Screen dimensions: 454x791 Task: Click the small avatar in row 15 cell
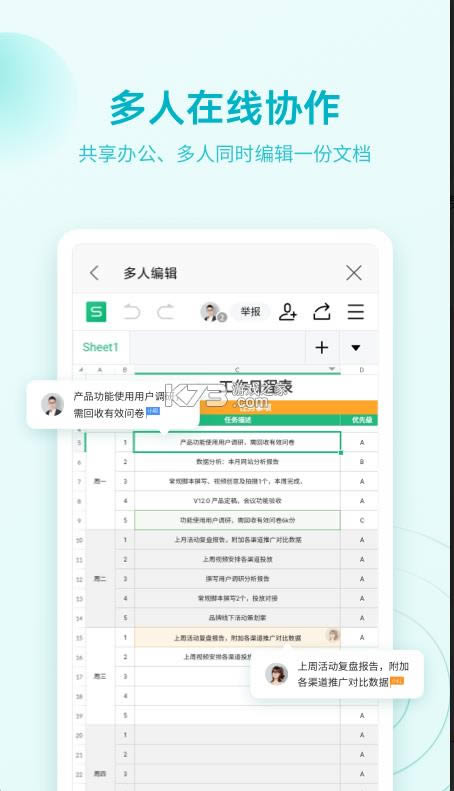[332, 636]
